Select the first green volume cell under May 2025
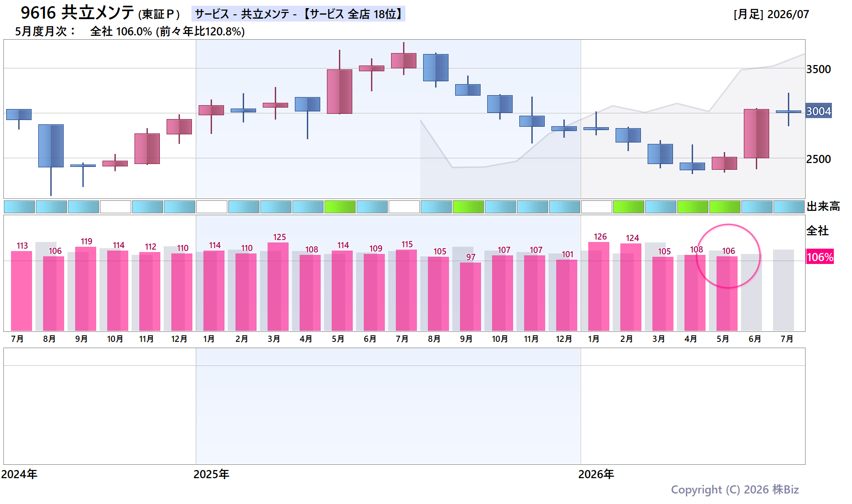The width and height of the screenshot is (852, 504). (x=340, y=207)
